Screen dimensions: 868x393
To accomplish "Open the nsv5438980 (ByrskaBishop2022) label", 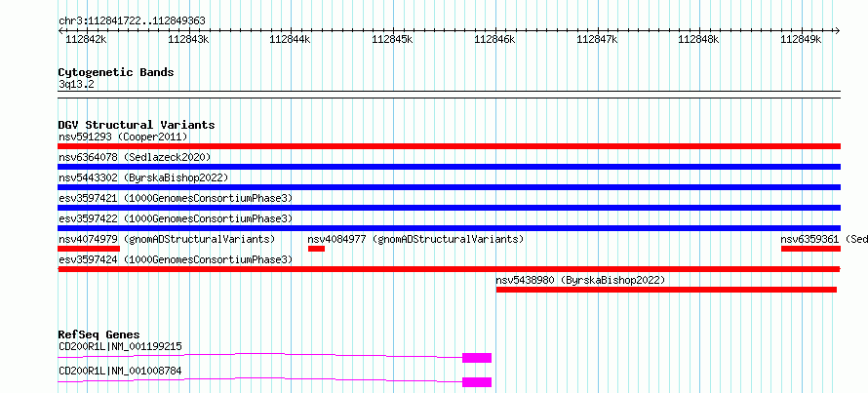I will click(x=580, y=280).
